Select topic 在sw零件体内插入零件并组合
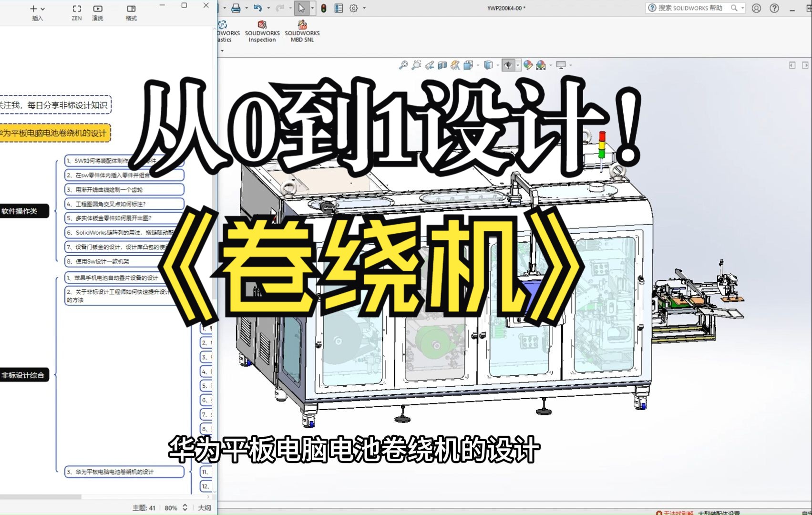The height and width of the screenshot is (515, 812). (x=124, y=175)
